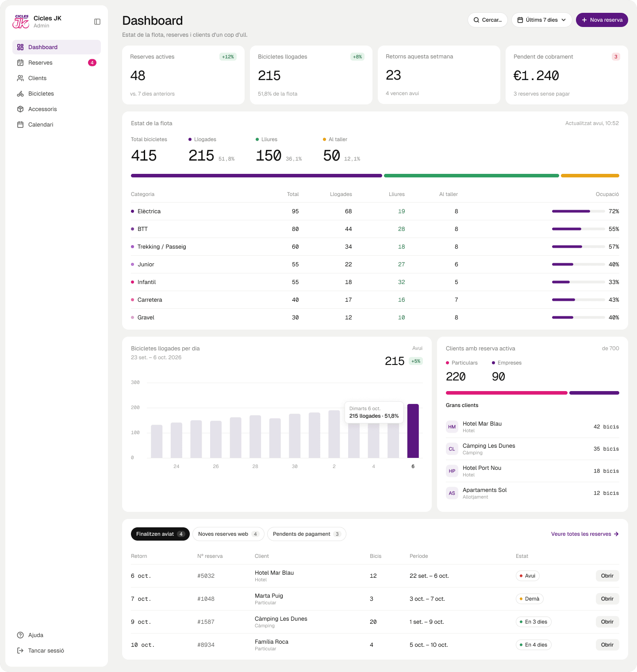Click the Gravel category row
The image size is (637, 672).
pos(375,318)
